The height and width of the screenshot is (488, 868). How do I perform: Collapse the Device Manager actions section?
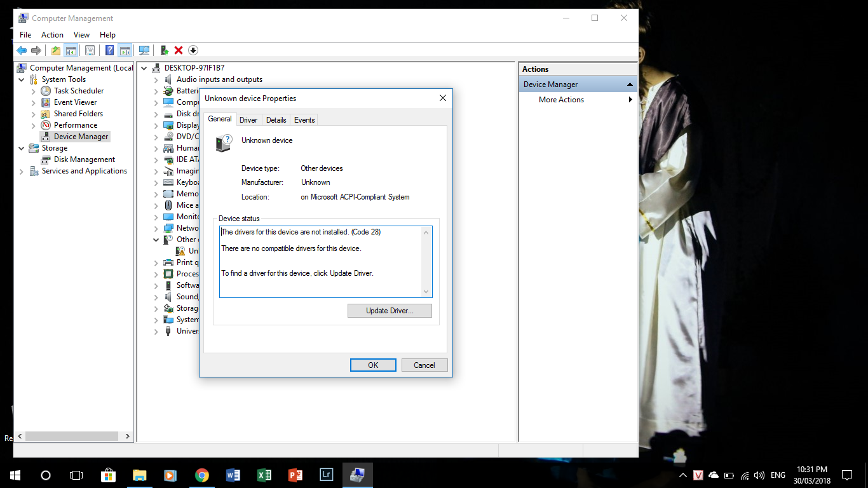click(630, 85)
